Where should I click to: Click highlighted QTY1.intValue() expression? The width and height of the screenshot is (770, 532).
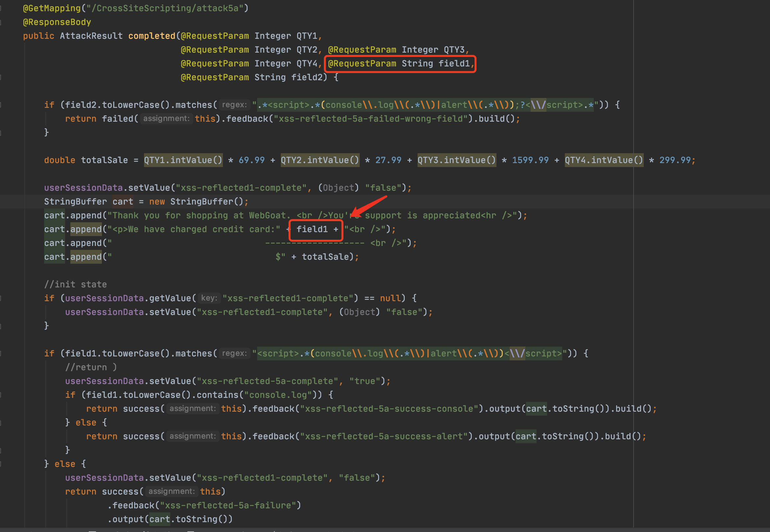tap(183, 160)
